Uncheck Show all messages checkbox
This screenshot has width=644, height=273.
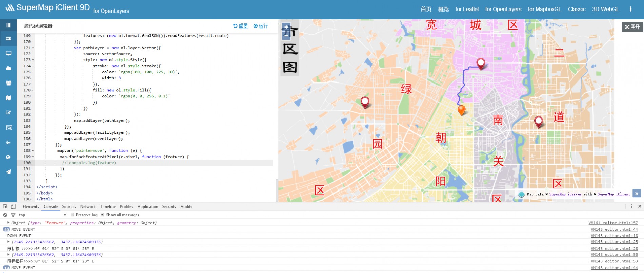[x=102, y=215]
